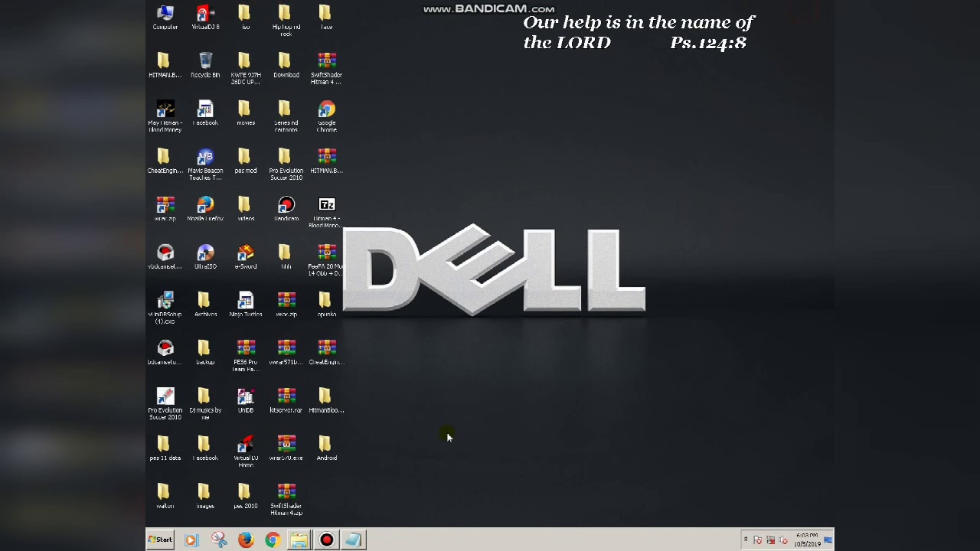Select the pes mod folder

pos(245,161)
